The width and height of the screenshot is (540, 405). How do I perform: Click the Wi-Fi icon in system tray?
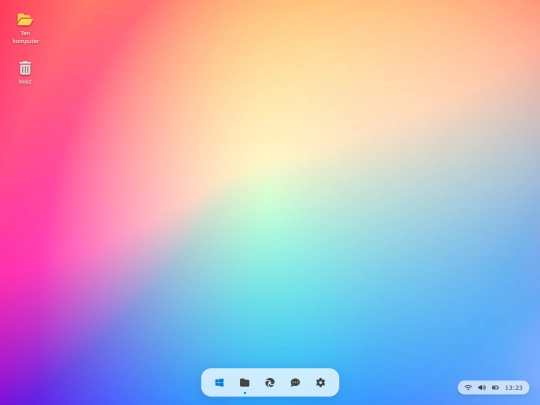tap(468, 387)
